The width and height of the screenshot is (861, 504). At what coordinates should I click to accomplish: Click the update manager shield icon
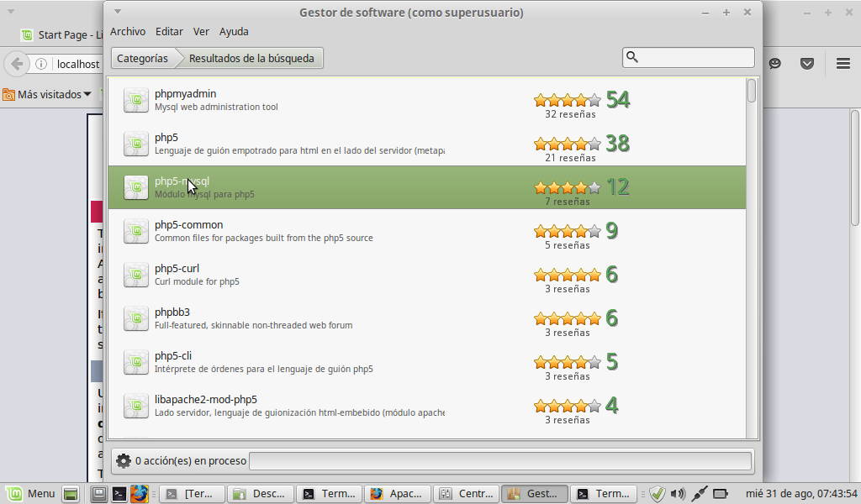coord(658,494)
